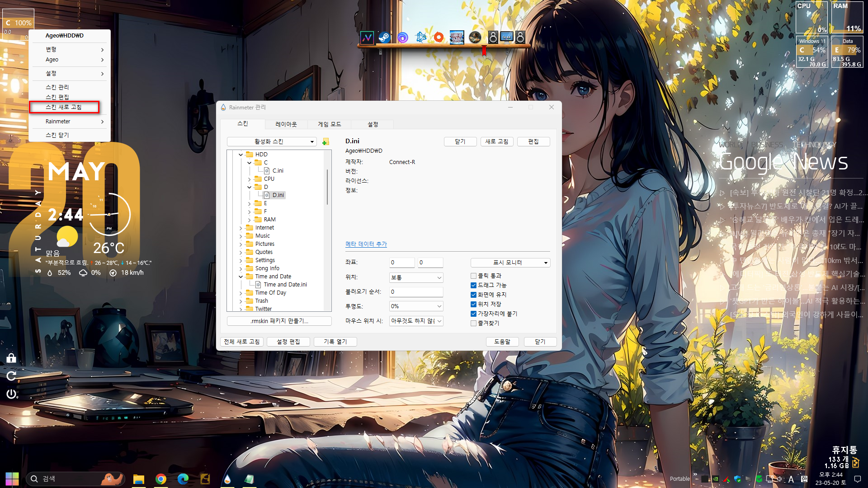Check the 즐겨찾기 checkbox
868x488 pixels.
click(473, 323)
